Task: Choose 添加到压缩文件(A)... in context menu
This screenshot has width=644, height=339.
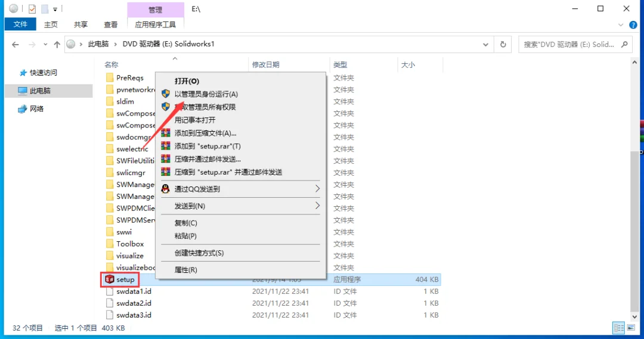Action: point(240,133)
